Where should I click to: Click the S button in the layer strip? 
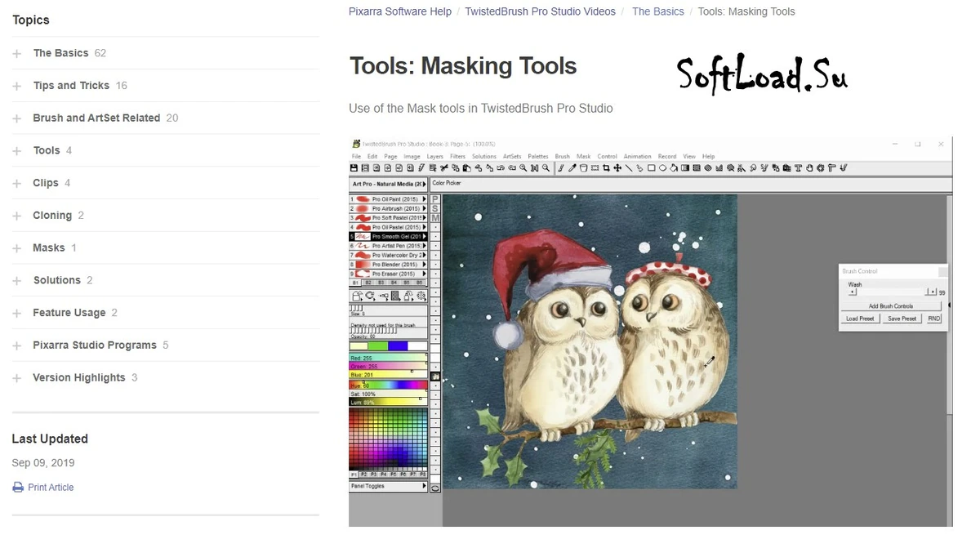click(435, 209)
